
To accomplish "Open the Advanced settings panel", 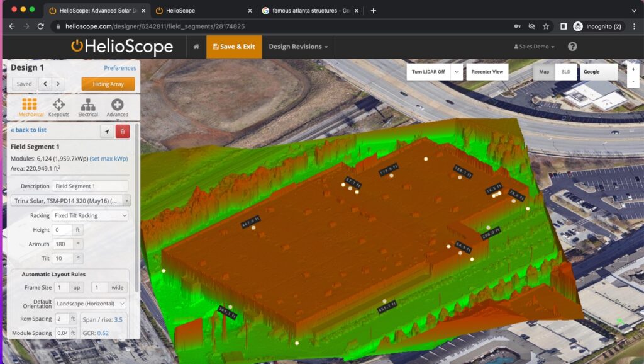I will point(116,106).
